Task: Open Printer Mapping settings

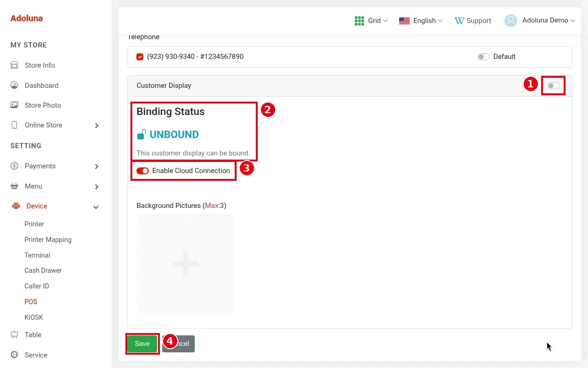Action: [x=48, y=240]
